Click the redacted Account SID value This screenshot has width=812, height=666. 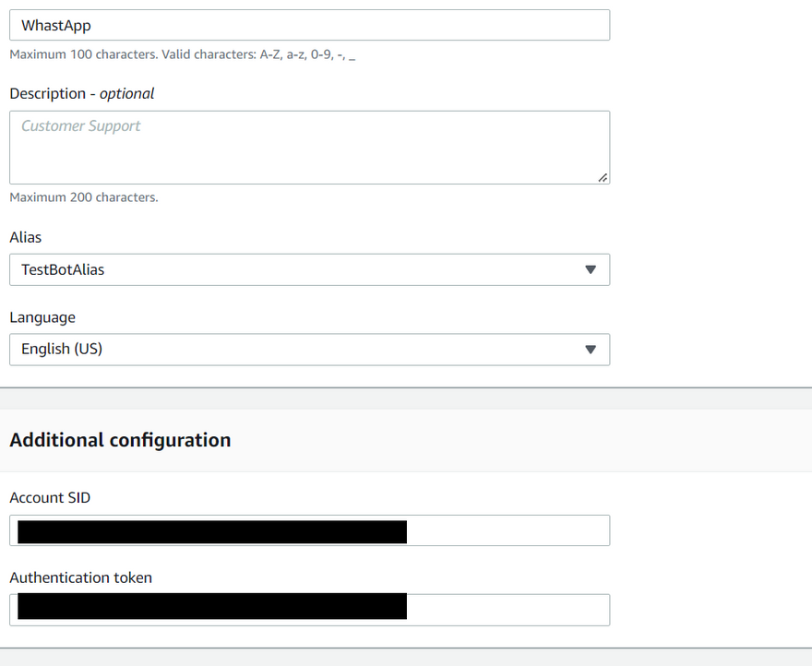click(x=212, y=531)
